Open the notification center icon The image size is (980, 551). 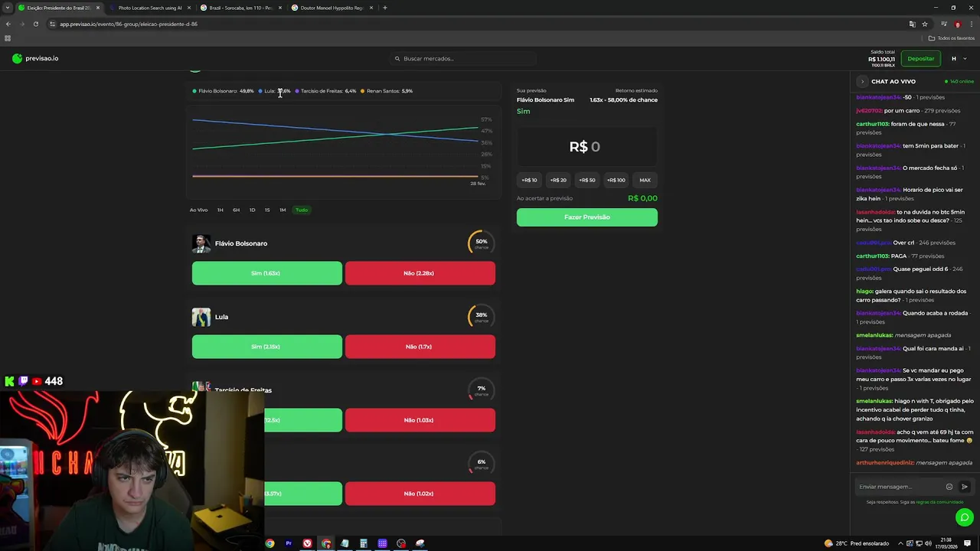(x=968, y=543)
